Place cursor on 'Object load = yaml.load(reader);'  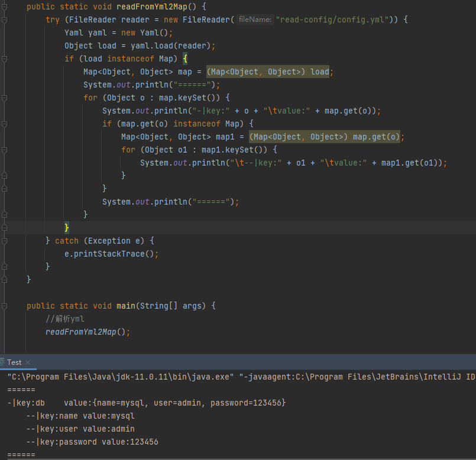click(140, 46)
